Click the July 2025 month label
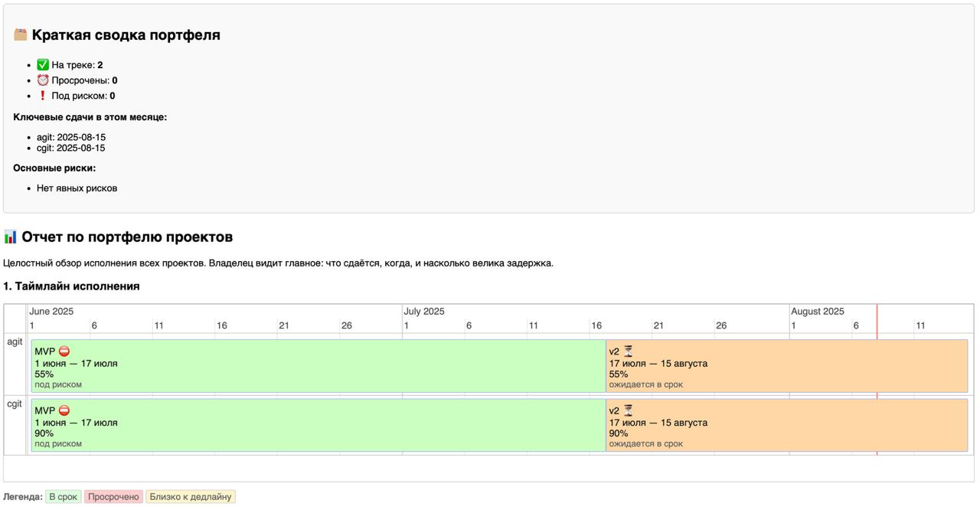Viewport: 980px width, 510px height. pyautogui.click(x=424, y=312)
